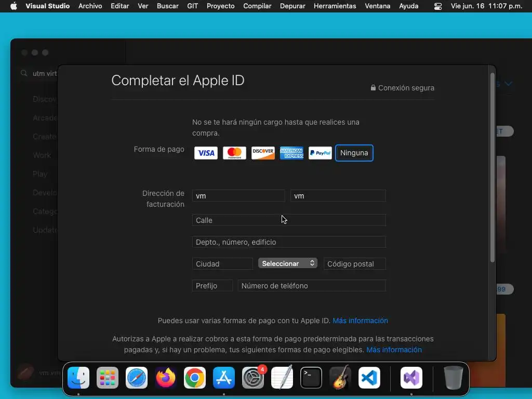
Task: Open the Buscar menu
Action: [168, 6]
